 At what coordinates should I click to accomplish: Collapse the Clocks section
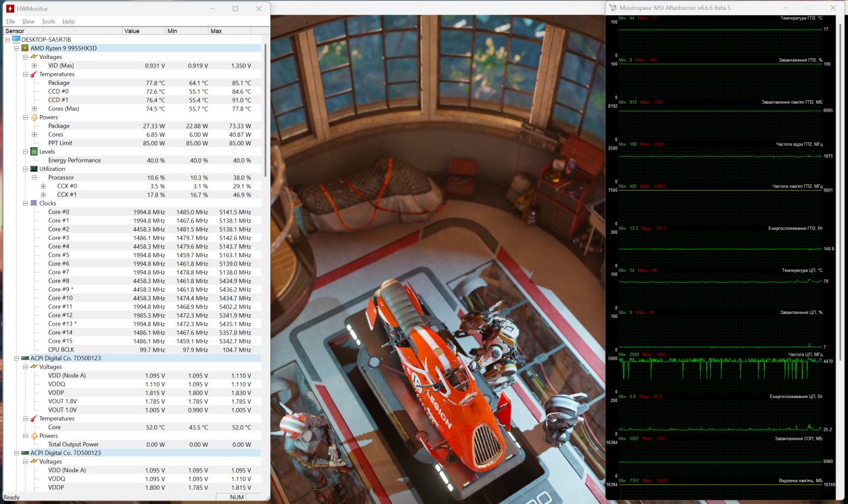[25, 203]
